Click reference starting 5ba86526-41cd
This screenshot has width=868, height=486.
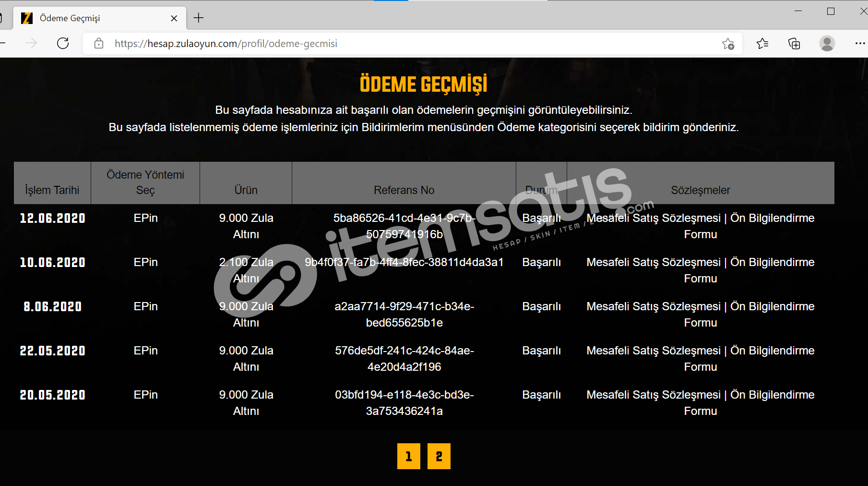[404, 226]
